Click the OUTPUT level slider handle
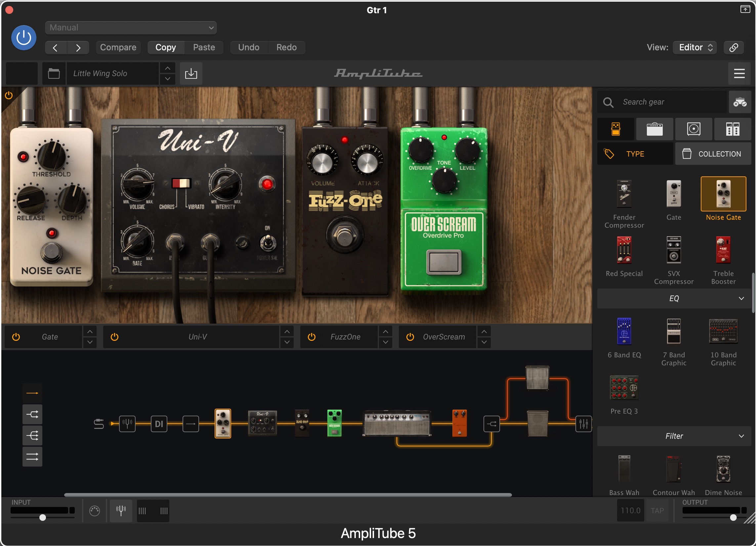Viewport: 756px width, 546px height. point(733,518)
